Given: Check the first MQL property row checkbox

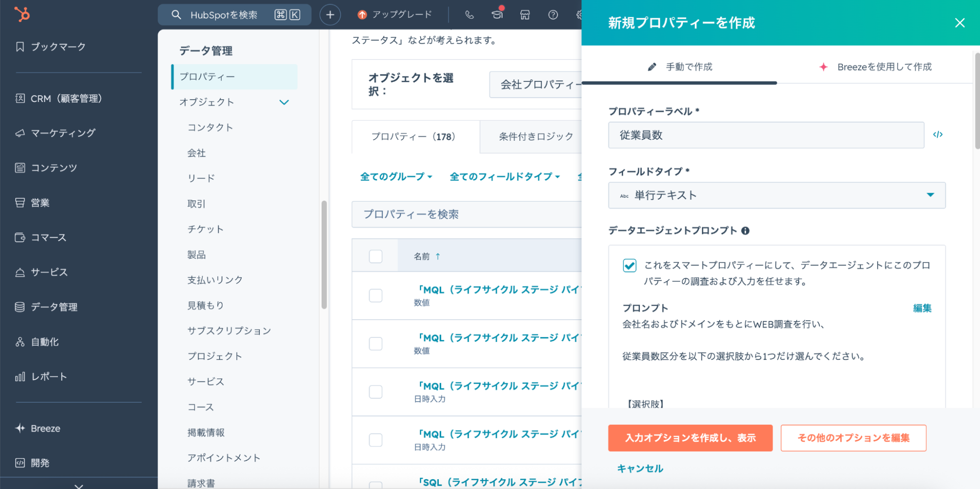Looking at the screenshot, I should click(376, 295).
